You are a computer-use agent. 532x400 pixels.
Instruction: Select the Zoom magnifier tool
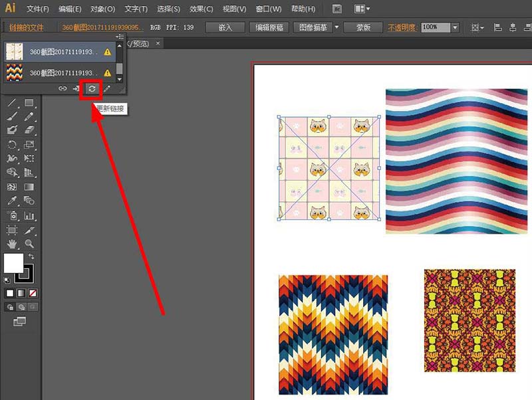point(29,244)
